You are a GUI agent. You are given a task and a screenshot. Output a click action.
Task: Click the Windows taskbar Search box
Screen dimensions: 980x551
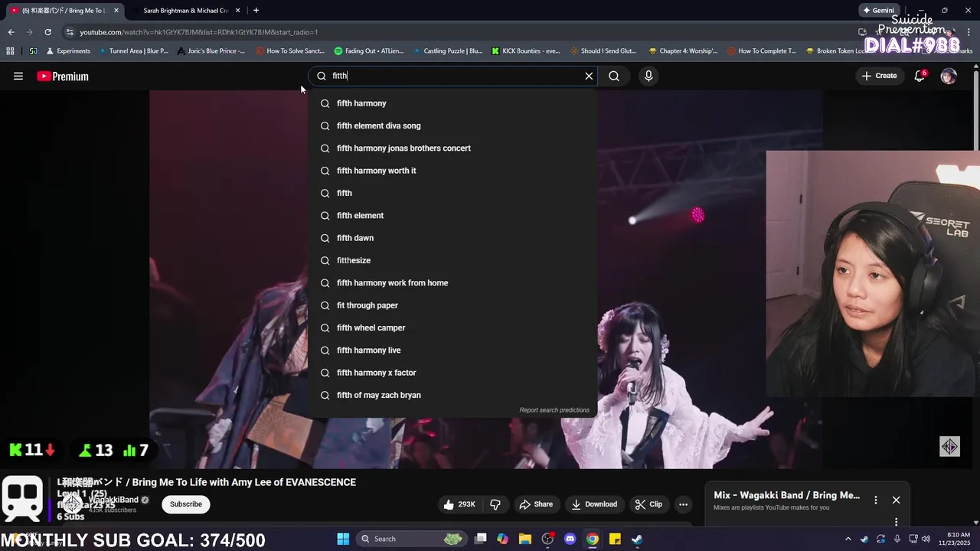[412, 539]
